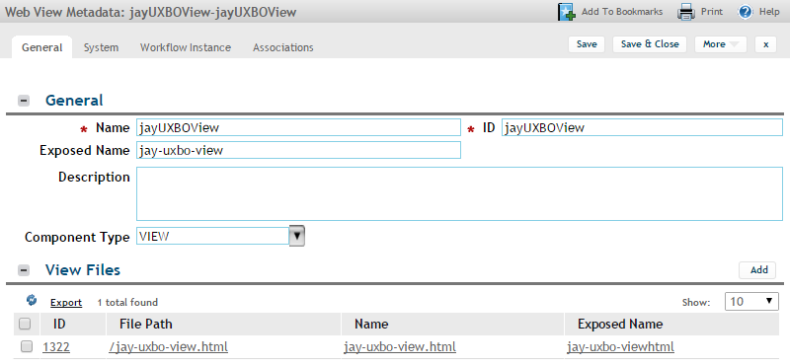
Task: Check the box for row 1322
Action: pos(26,346)
